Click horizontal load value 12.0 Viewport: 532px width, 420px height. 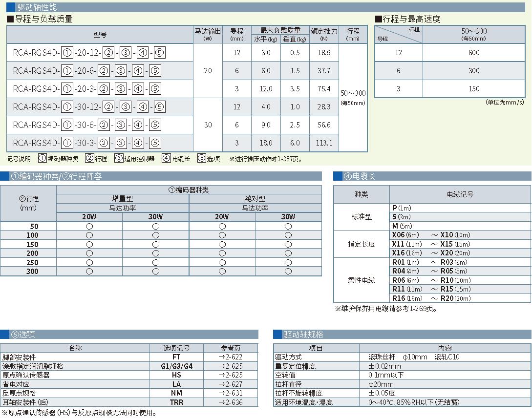tap(266, 89)
